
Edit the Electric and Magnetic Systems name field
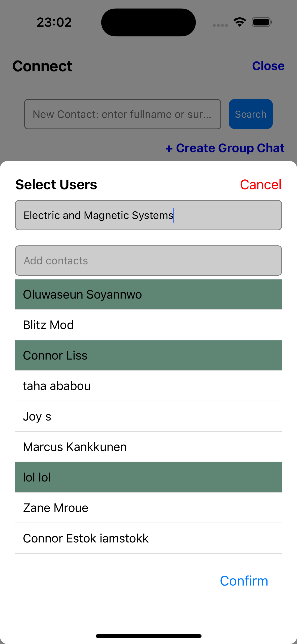click(148, 215)
